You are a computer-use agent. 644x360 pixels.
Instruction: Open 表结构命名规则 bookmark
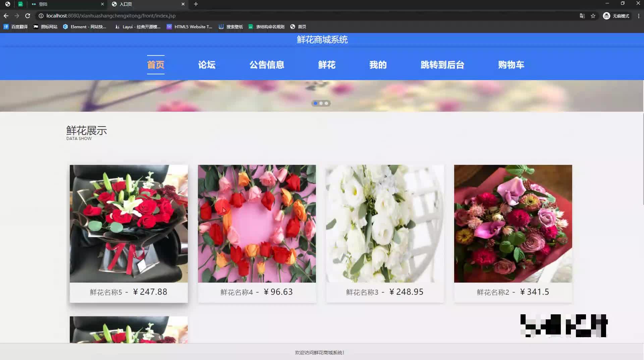click(x=266, y=27)
